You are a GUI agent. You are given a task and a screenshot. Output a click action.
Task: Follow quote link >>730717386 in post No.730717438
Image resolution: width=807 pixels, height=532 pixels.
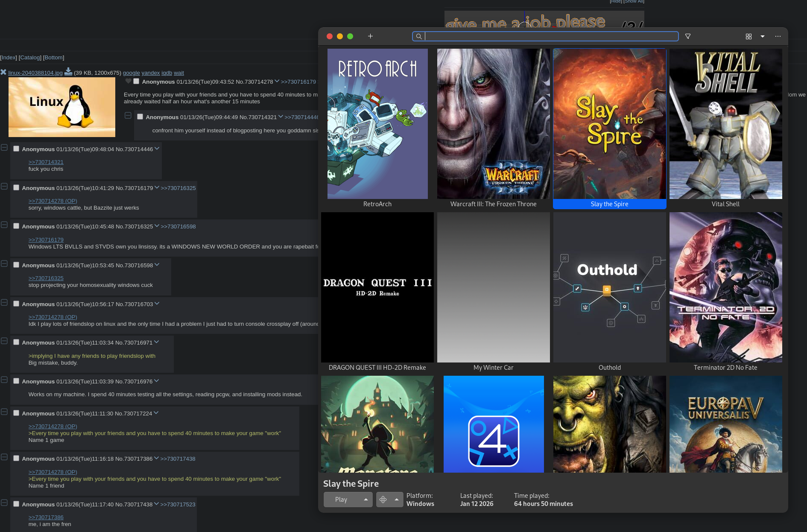pyautogui.click(x=46, y=517)
